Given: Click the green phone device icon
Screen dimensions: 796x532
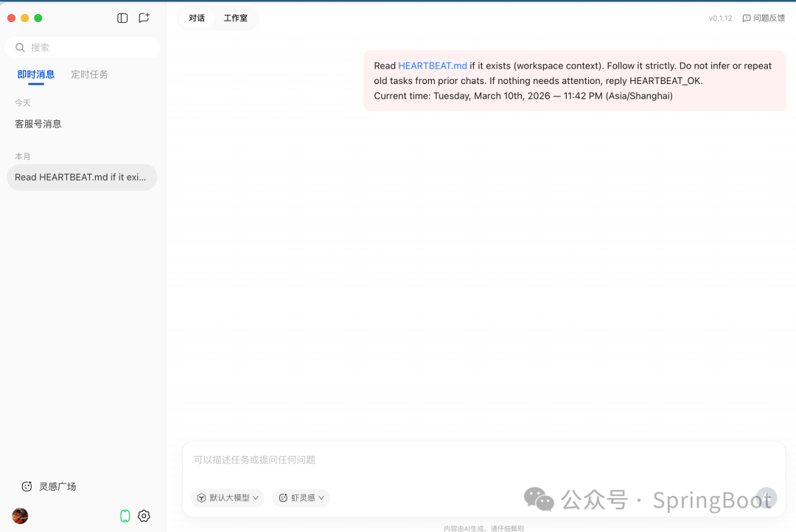Looking at the screenshot, I should coord(125,517).
